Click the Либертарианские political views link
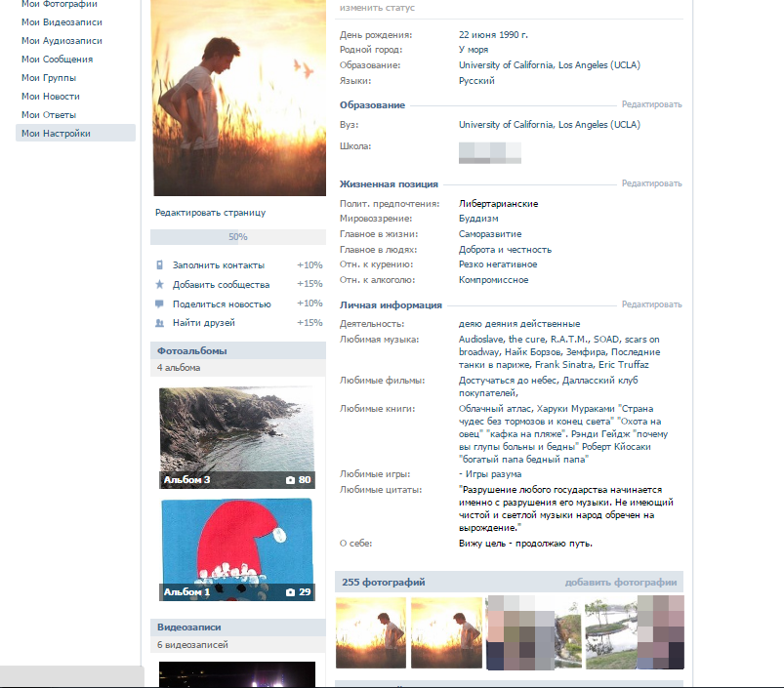The image size is (784, 688). [498, 204]
